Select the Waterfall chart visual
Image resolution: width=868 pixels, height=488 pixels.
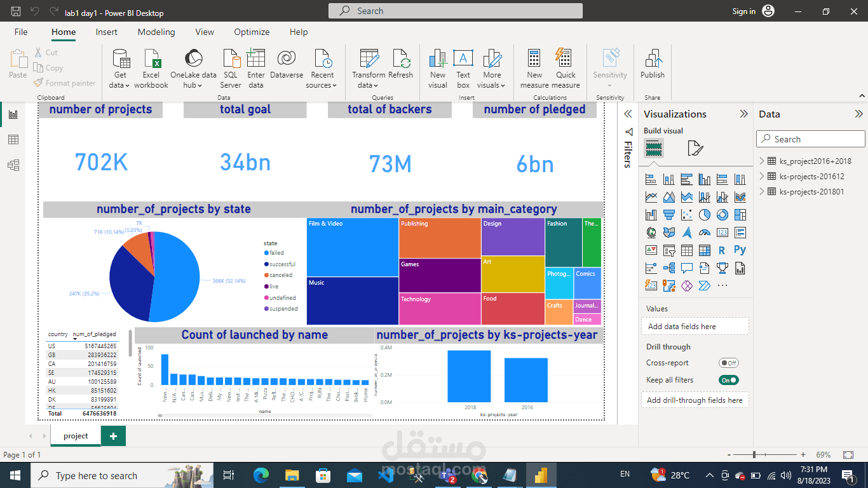pos(651,215)
